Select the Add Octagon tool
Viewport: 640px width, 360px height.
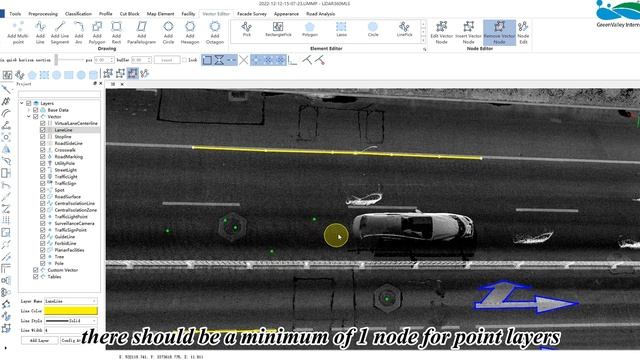coord(215,33)
